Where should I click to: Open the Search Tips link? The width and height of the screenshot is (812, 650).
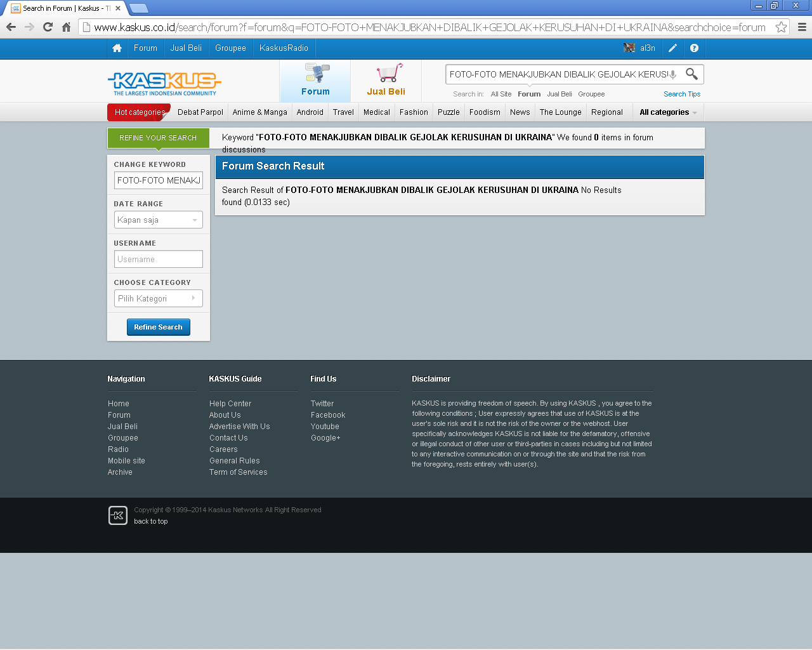click(682, 94)
